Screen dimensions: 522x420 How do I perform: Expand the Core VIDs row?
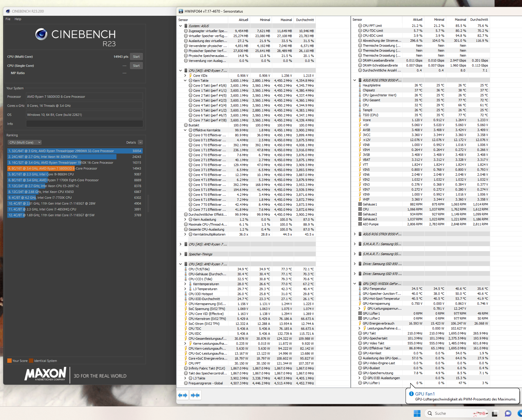pos(185,76)
